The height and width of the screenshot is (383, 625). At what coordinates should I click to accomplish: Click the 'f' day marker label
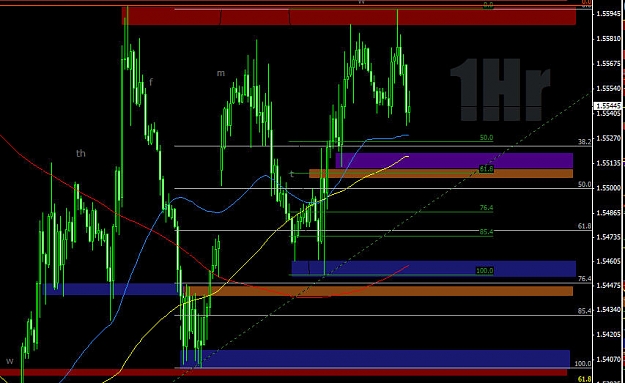pyautogui.click(x=151, y=82)
